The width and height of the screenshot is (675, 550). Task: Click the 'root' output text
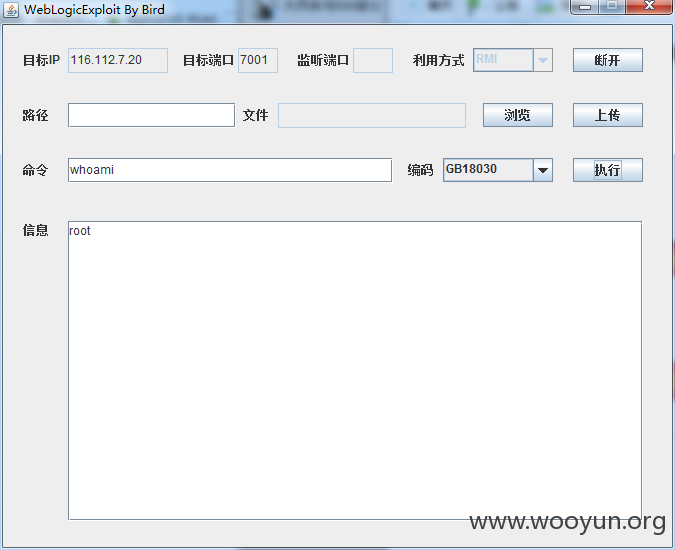(80, 231)
